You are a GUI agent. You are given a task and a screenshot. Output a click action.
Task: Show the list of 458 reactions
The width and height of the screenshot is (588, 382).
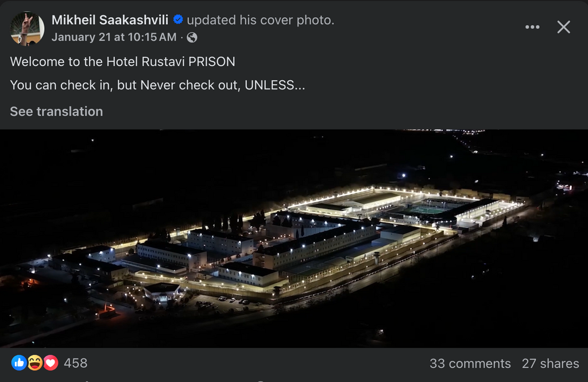click(75, 363)
